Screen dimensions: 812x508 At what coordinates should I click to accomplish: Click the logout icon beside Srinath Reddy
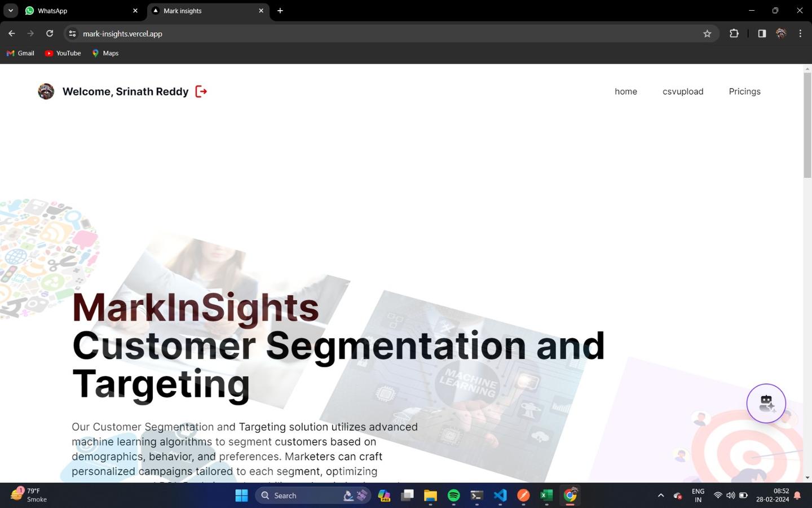point(201,91)
